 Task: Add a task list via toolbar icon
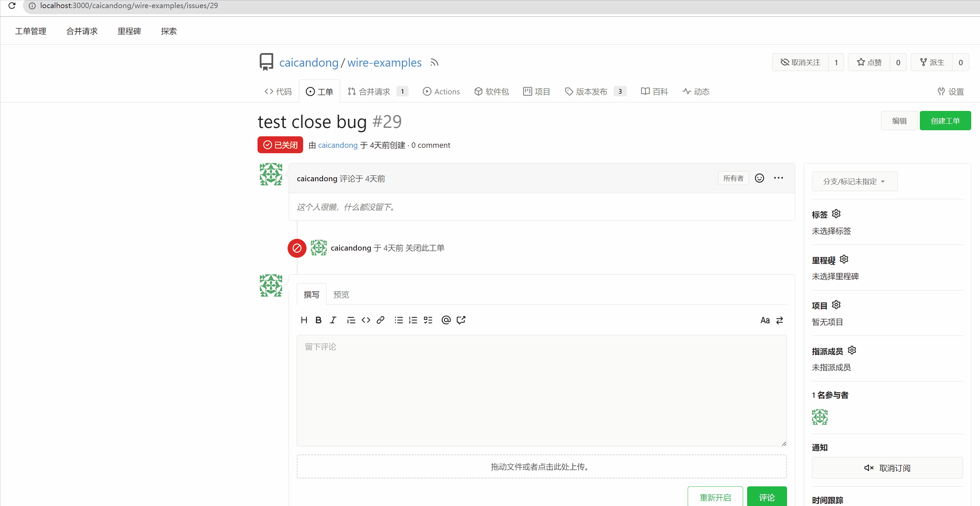(428, 320)
